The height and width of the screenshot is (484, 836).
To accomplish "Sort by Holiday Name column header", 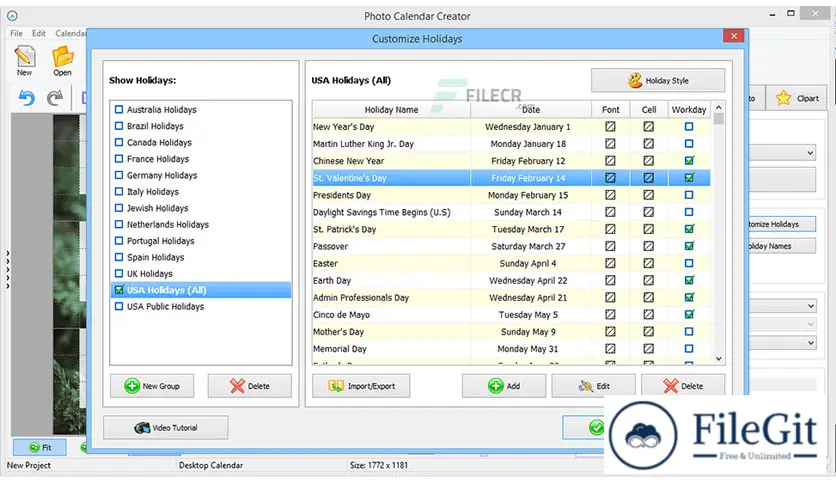I will (391, 109).
